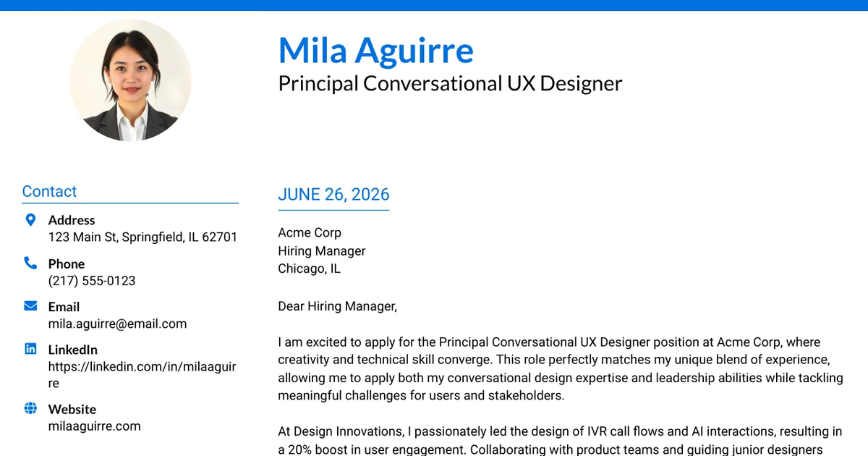Viewport: 868px width, 456px height.
Task: Click the Chicago, IL recipient line
Action: [x=309, y=269]
